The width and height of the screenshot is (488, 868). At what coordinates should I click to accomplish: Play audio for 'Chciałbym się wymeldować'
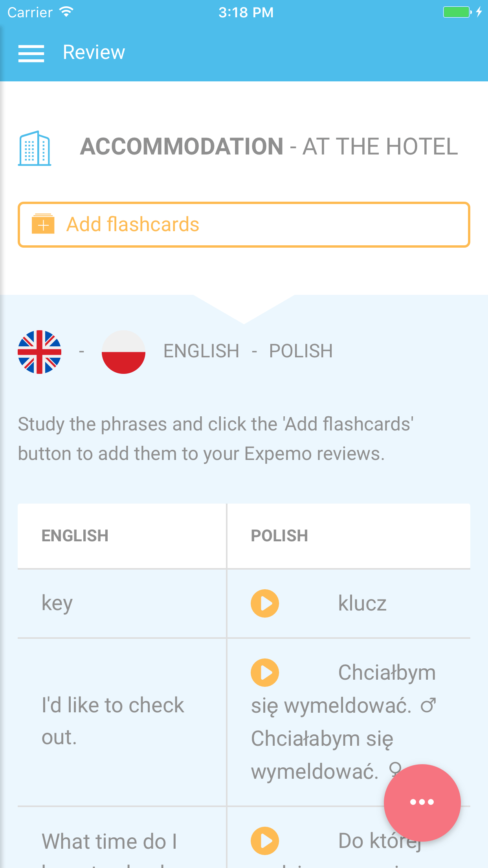(264, 672)
